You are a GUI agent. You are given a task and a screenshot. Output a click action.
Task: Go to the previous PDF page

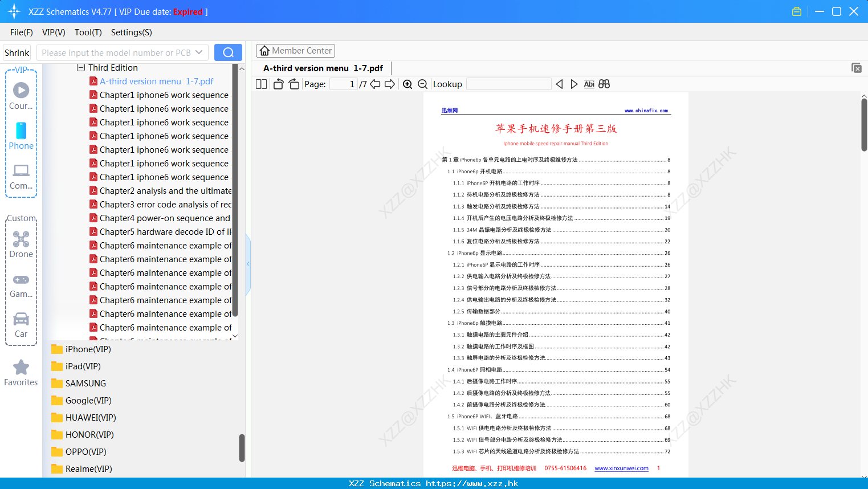click(x=375, y=84)
